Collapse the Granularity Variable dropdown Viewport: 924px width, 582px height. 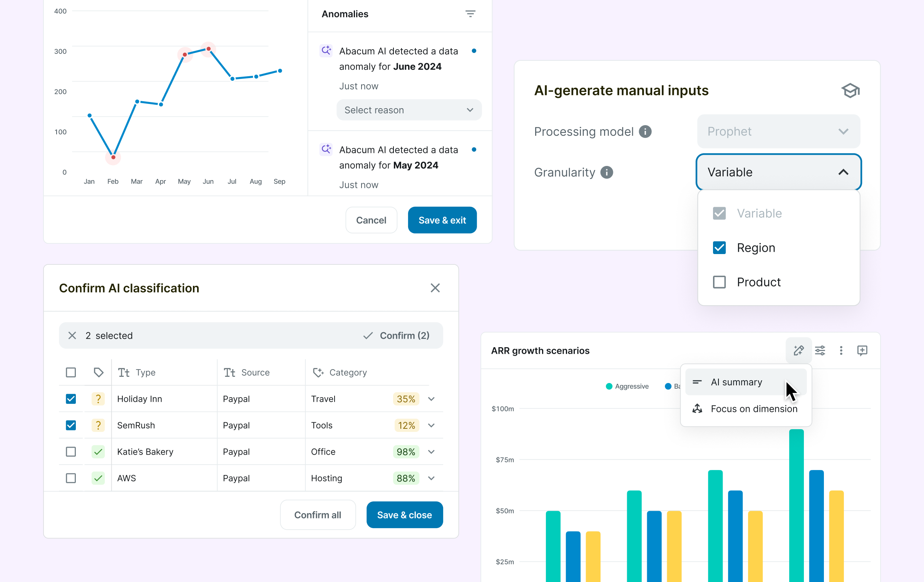tap(843, 172)
